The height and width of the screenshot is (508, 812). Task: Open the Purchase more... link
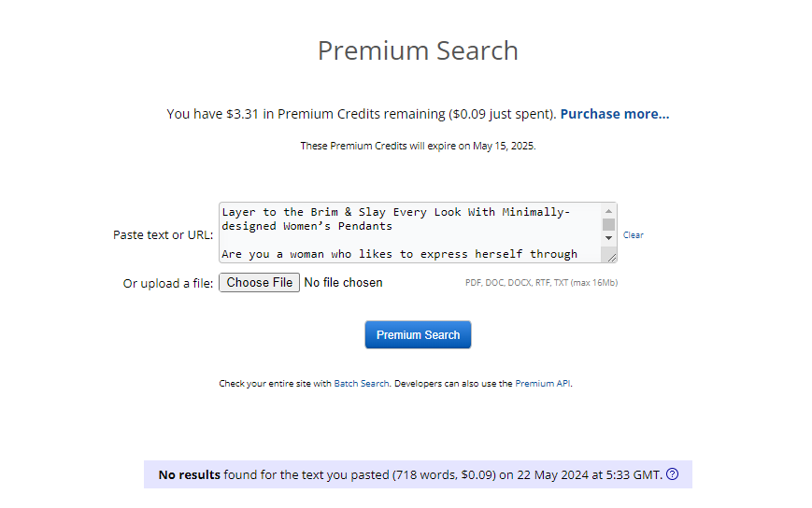point(615,114)
